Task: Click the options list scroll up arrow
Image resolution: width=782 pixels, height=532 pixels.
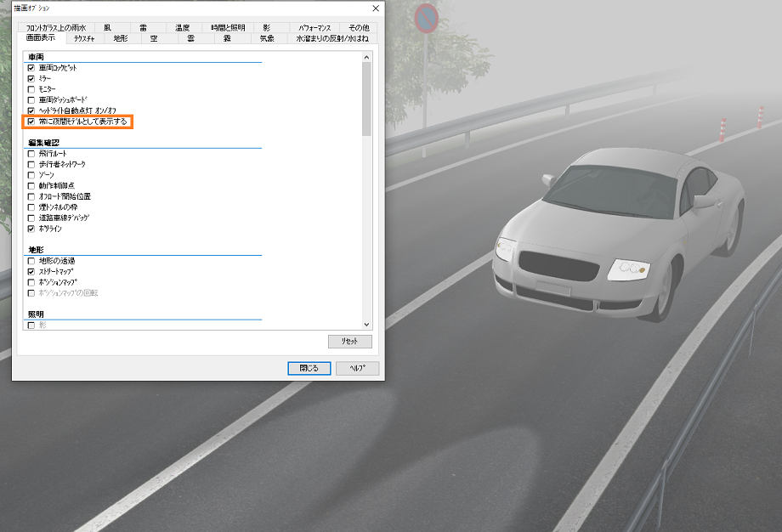Action: [x=366, y=57]
